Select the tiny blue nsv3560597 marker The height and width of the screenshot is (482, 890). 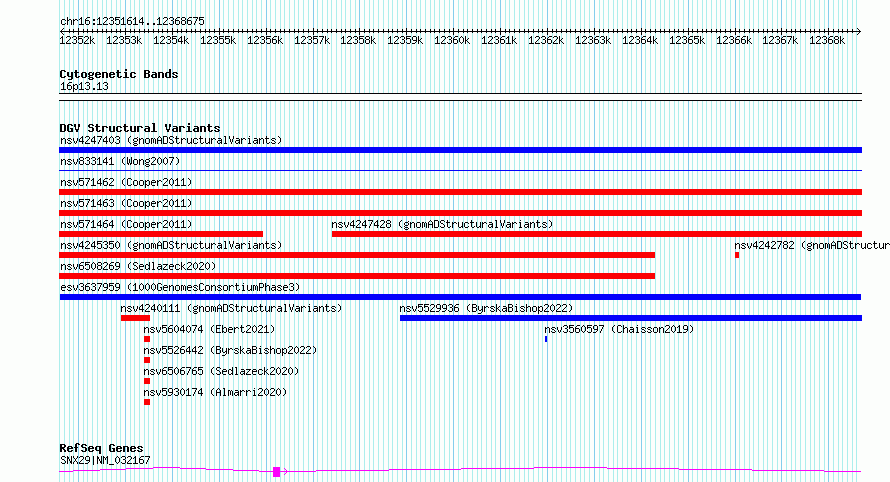coord(546,339)
